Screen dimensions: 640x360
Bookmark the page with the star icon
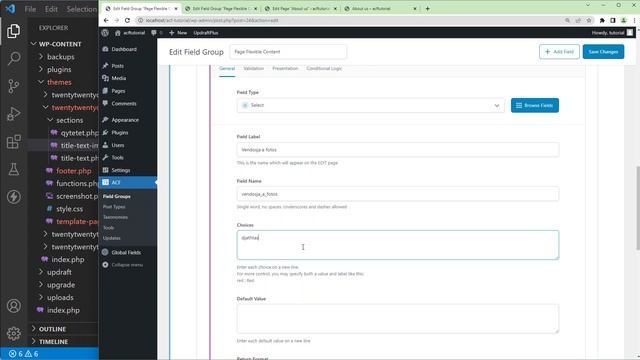pyautogui.click(x=589, y=20)
